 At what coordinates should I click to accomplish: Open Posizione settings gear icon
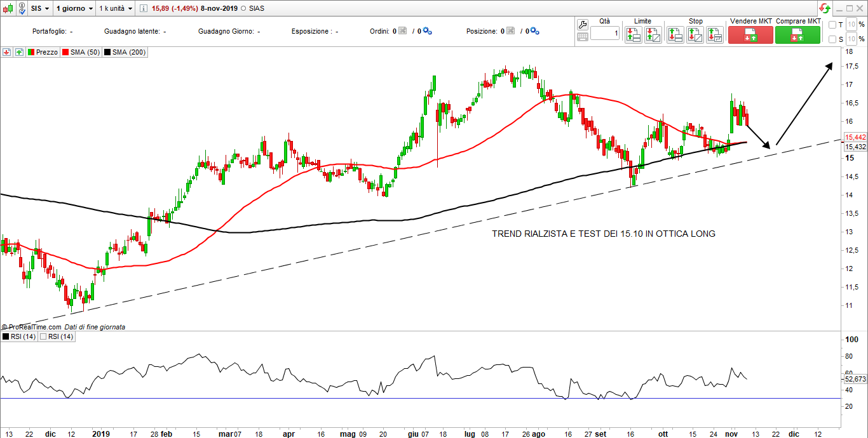[534, 31]
